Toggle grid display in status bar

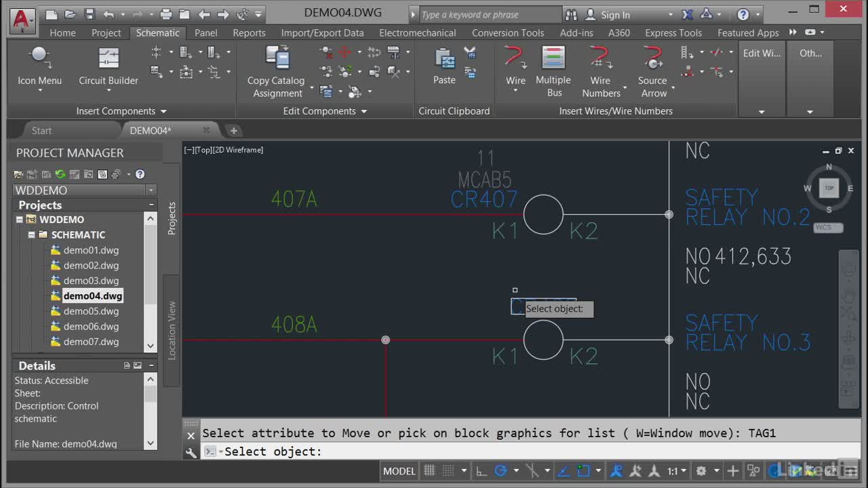click(429, 470)
